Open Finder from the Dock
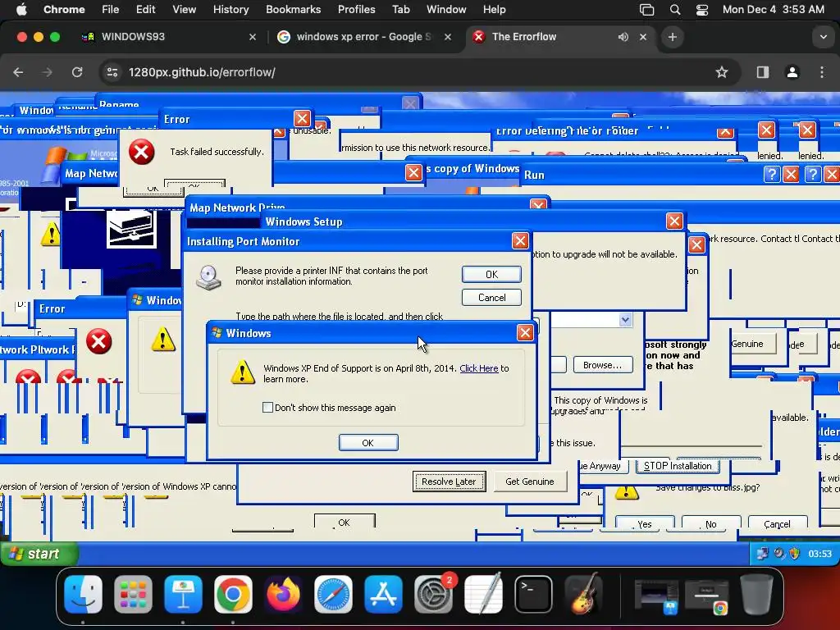Viewport: 840px width, 630px height. [x=83, y=594]
